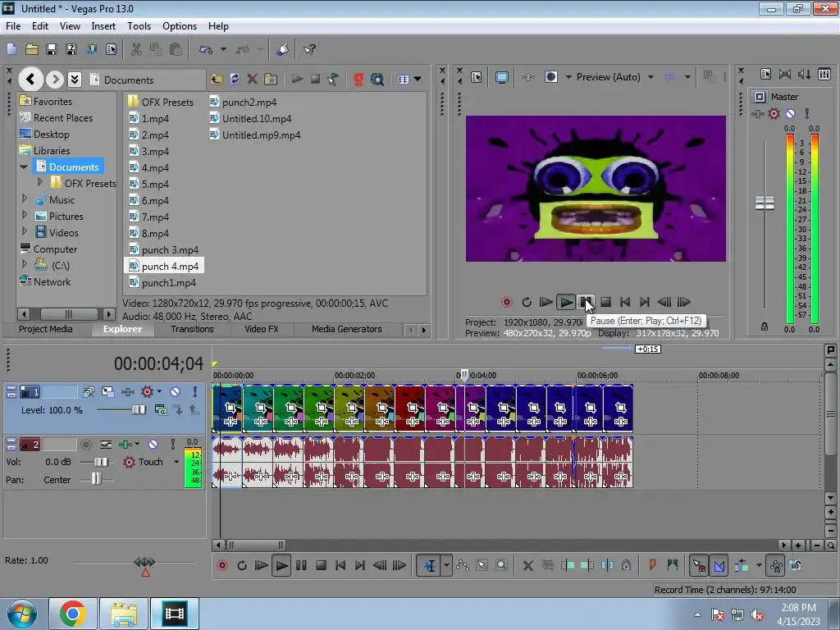Image resolution: width=840 pixels, height=630 pixels.
Task: Open the Undo history dropdown arrow
Action: point(223,49)
